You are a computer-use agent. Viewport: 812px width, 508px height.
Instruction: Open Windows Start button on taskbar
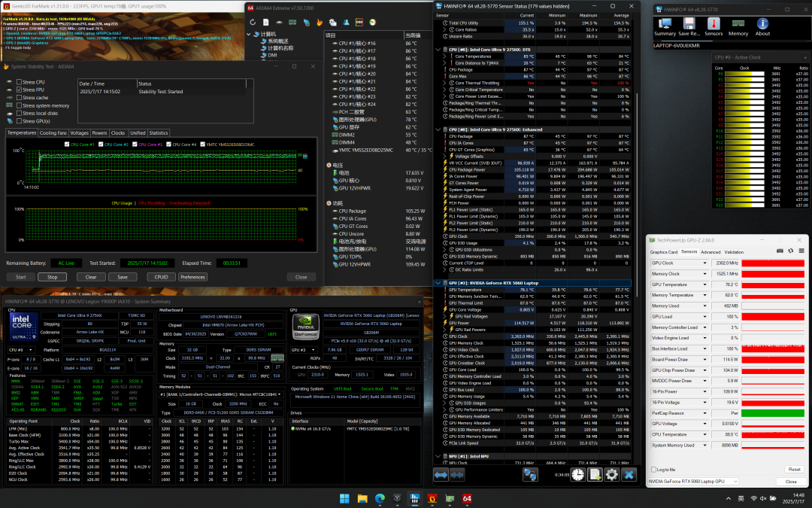344,499
